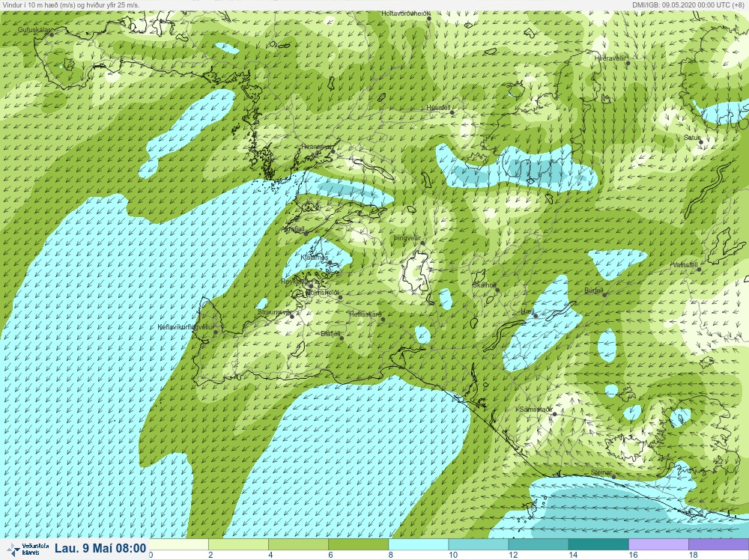Click the legend value 10
This screenshot has width=749, height=560.
point(452,555)
